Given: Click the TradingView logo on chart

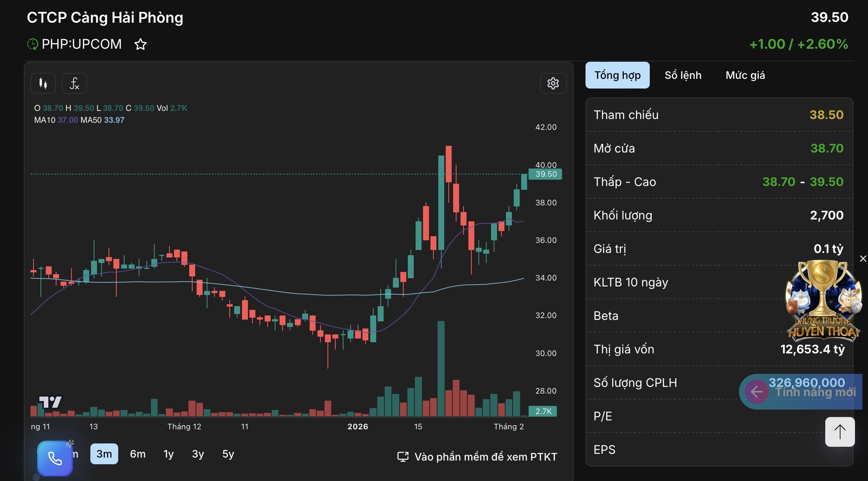Looking at the screenshot, I should 50,402.
